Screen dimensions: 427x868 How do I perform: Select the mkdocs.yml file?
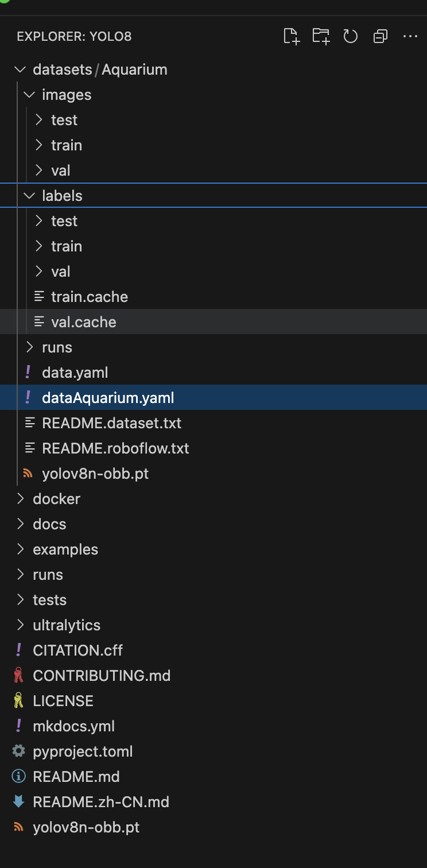74,726
